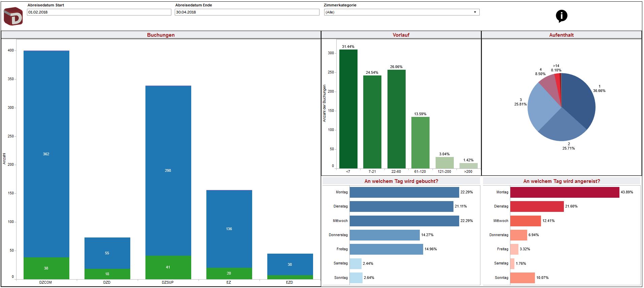Click the Montag arrival bar at 43.89%

(565, 192)
